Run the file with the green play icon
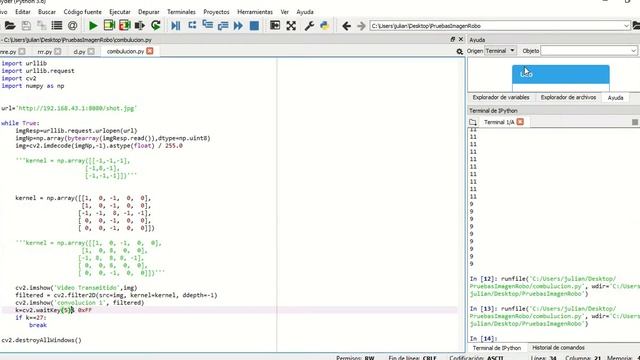The image size is (640, 360). [93, 26]
